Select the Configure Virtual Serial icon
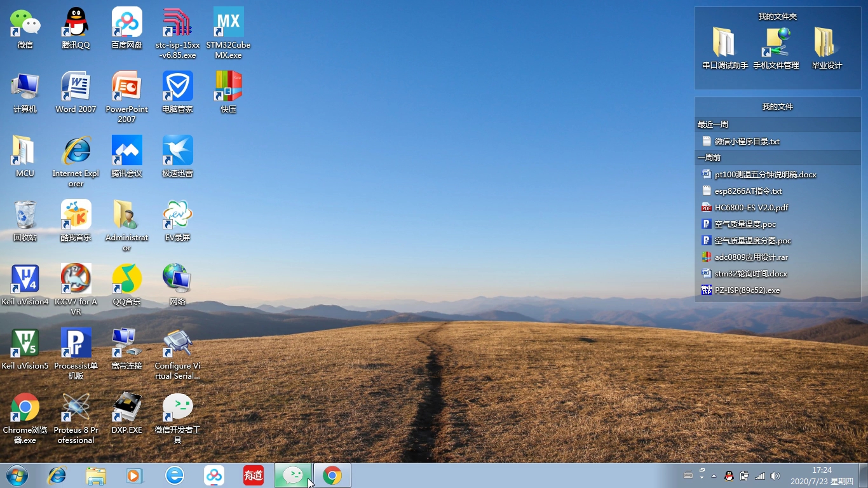This screenshot has width=868, height=488. 177,354
